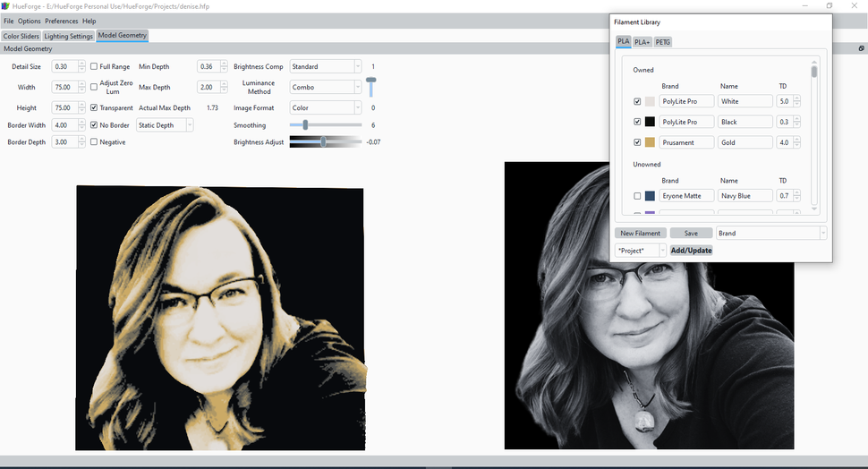Click the Gold filament color swatch

tap(650, 142)
